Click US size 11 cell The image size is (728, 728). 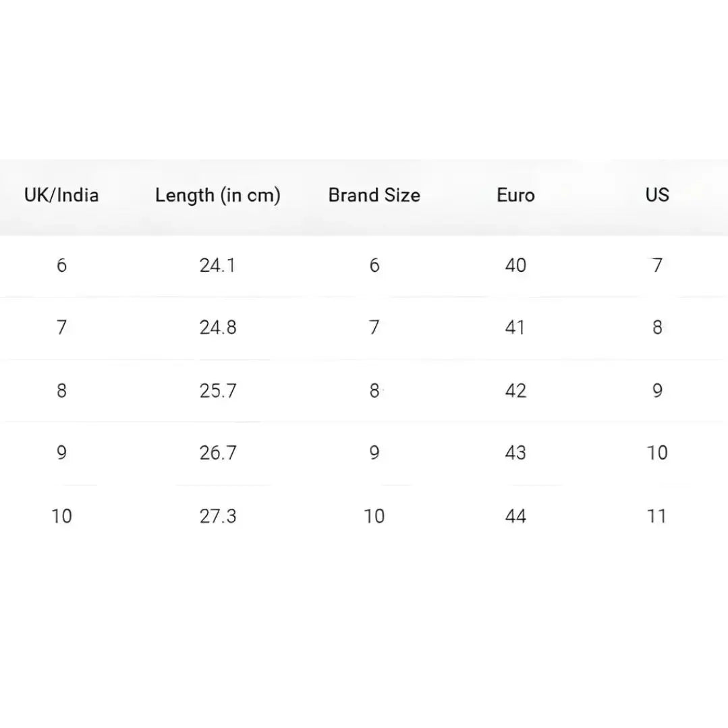click(x=656, y=516)
